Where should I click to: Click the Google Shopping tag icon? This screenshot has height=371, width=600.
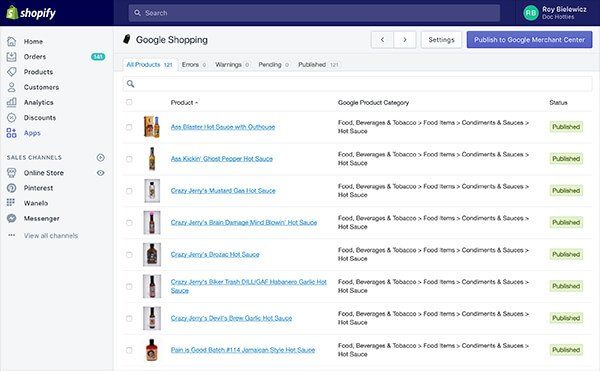(127, 39)
